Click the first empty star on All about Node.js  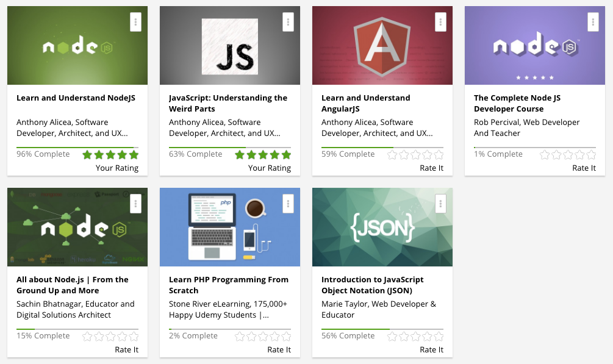coord(87,336)
